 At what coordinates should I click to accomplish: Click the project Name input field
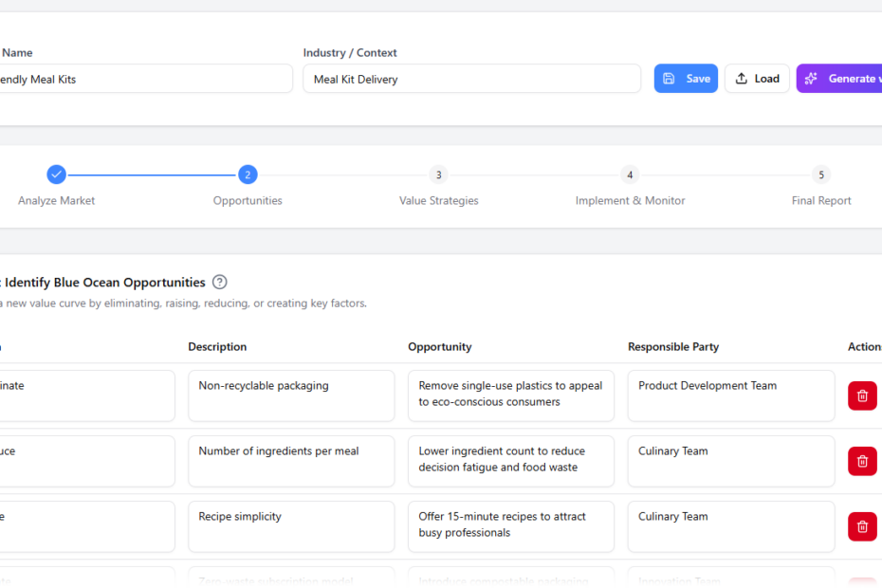(142, 79)
